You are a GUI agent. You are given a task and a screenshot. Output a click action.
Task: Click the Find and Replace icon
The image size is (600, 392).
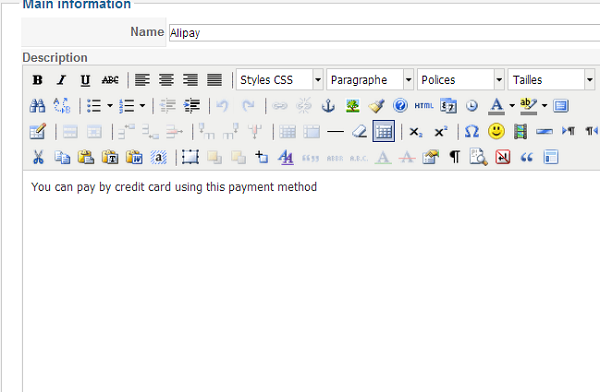[62, 106]
